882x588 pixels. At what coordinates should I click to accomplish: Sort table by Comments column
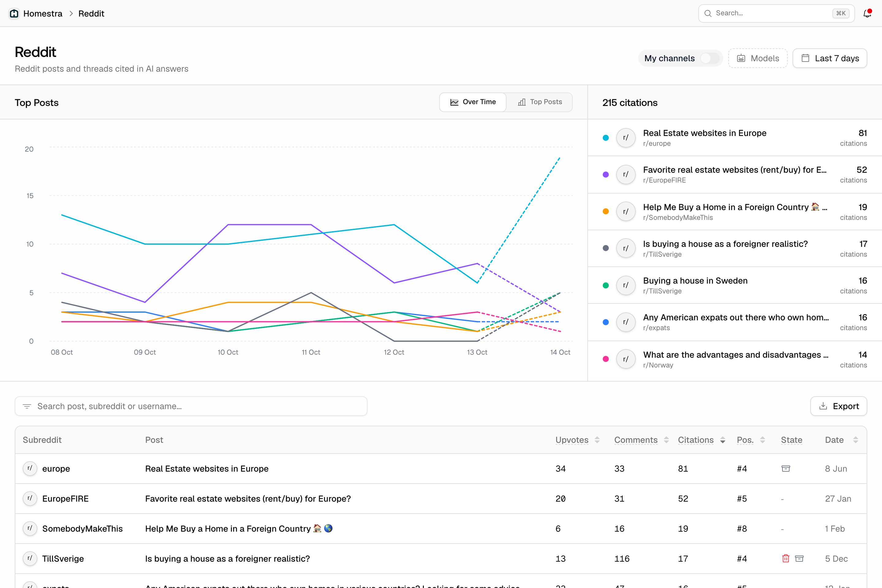[641, 440]
